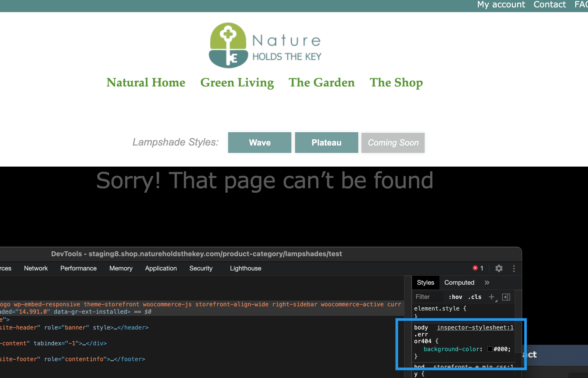Viewport: 588px width, 378px height.
Task: Click the element.style rule
Action: 440,308
